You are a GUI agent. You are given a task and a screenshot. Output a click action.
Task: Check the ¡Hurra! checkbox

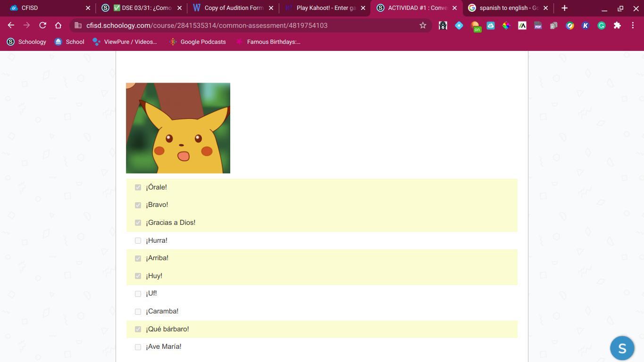point(138,240)
